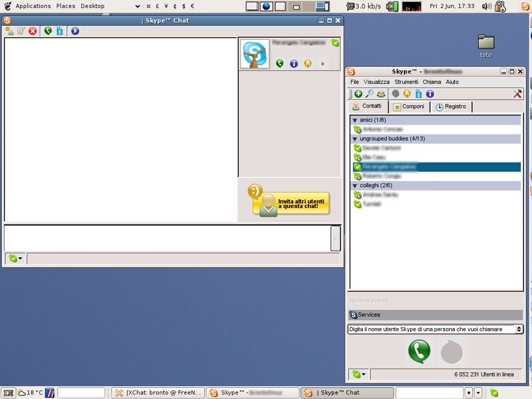Click the yellow chat icon in Skype toolbar

click(407, 94)
